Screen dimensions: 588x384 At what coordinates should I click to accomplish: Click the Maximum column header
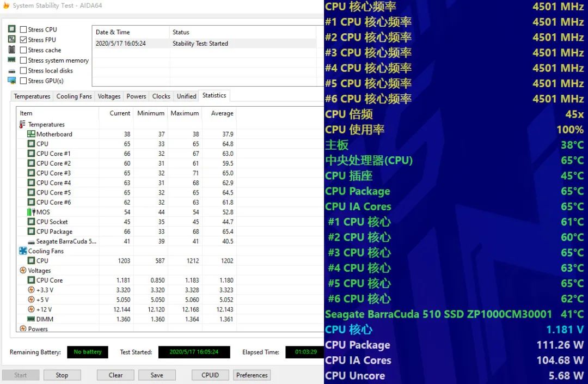coord(185,113)
